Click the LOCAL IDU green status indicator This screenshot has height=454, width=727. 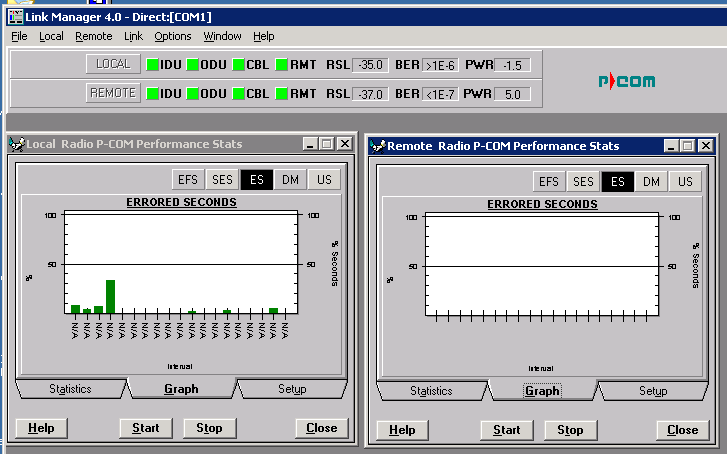(x=152, y=65)
